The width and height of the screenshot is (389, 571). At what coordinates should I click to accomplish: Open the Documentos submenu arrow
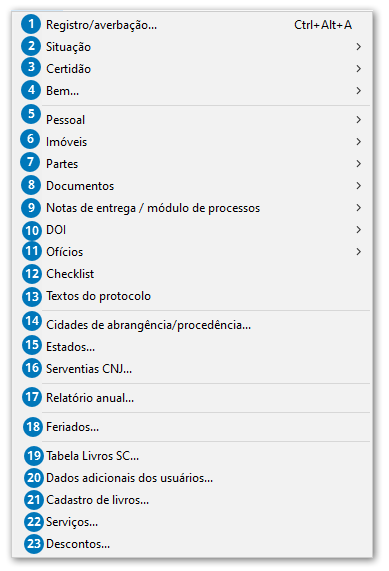359,186
